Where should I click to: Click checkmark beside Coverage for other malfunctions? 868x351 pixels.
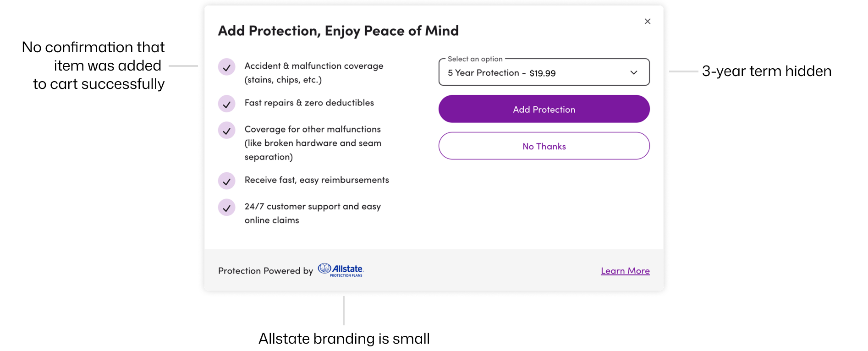click(226, 131)
